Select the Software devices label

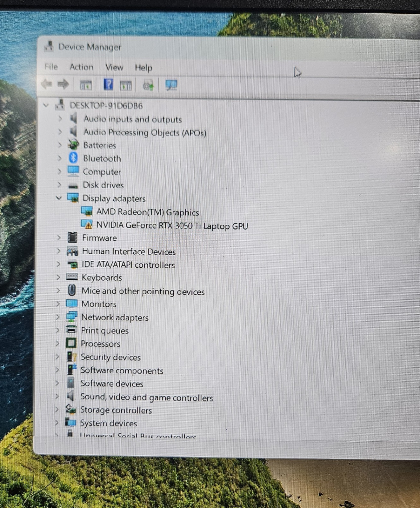click(x=112, y=384)
